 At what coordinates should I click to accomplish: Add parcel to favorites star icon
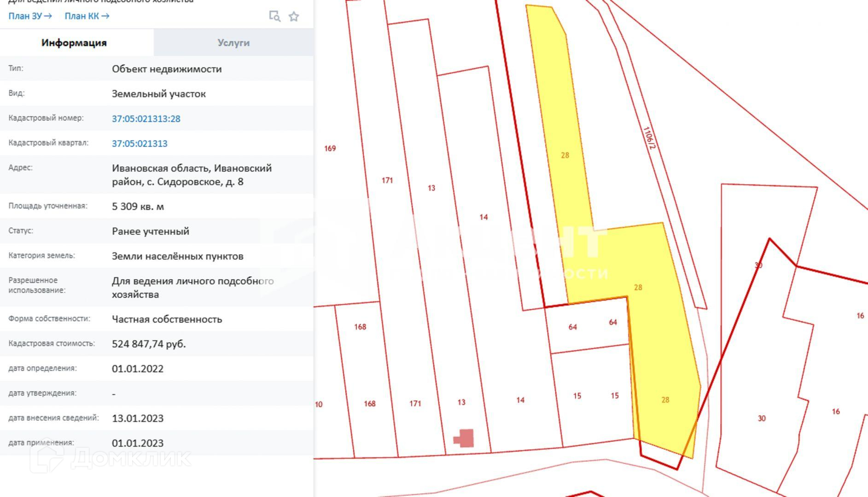click(x=294, y=17)
